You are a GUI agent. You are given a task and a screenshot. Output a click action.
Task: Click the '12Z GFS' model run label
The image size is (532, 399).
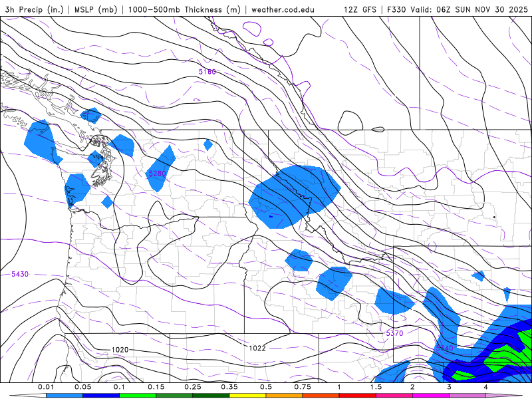point(360,9)
